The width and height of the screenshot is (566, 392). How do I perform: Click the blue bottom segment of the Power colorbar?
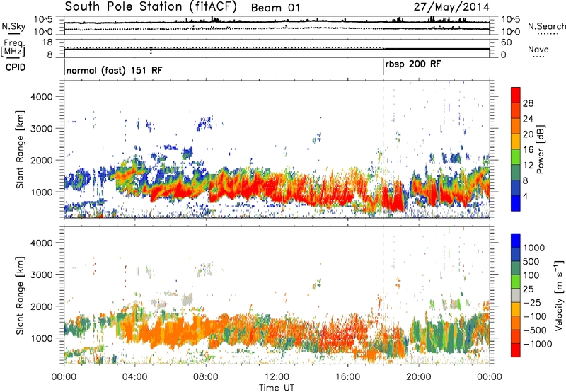coord(516,203)
